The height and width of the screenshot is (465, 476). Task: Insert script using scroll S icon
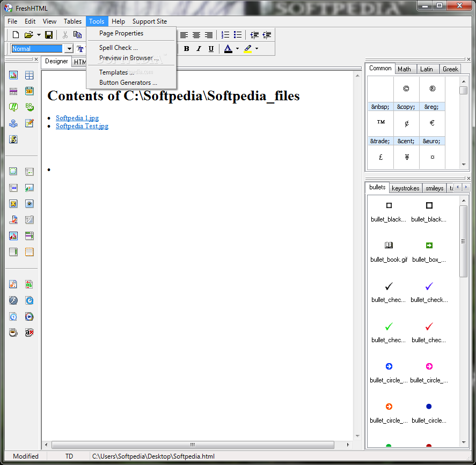(x=13, y=139)
